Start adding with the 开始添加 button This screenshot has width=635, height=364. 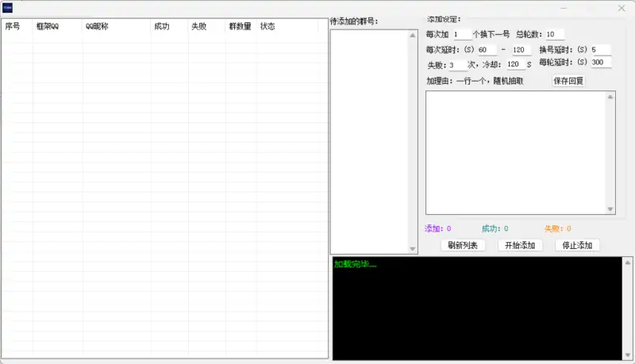(x=521, y=246)
